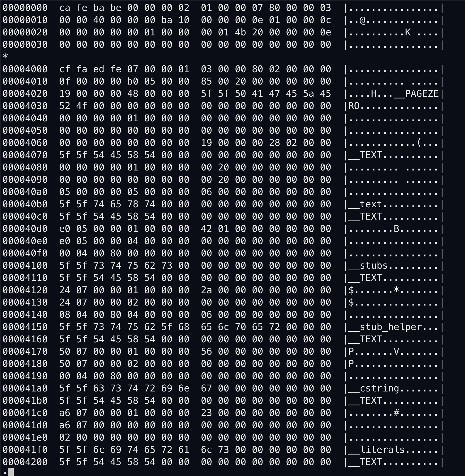Click the offset 00004180
The height and width of the screenshot is (476, 465).
coord(25,364)
